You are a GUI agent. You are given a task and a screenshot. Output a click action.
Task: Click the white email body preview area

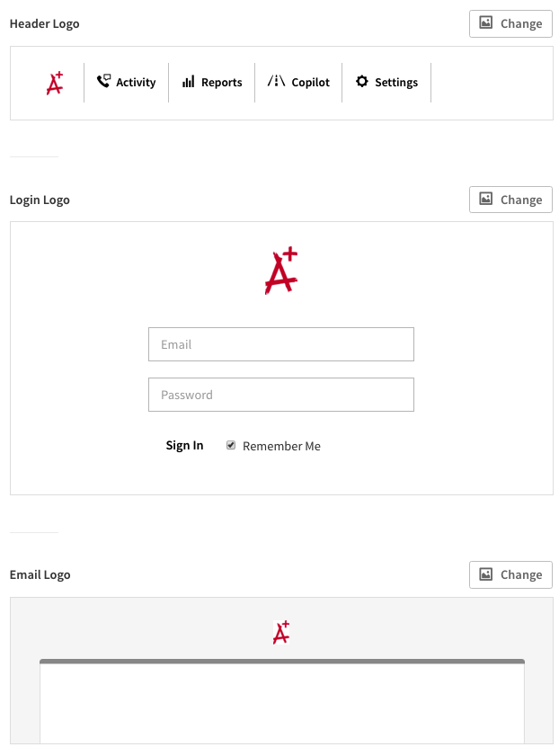coord(280,710)
